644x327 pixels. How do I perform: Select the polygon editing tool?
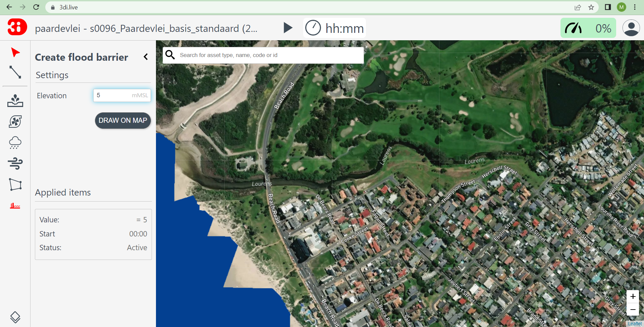coord(15,184)
